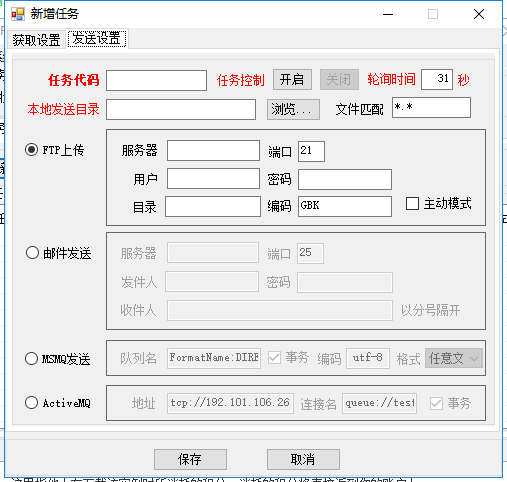Click the 本地发送目录 text field
Image resolution: width=507 pixels, height=482 pixels.
(x=181, y=109)
